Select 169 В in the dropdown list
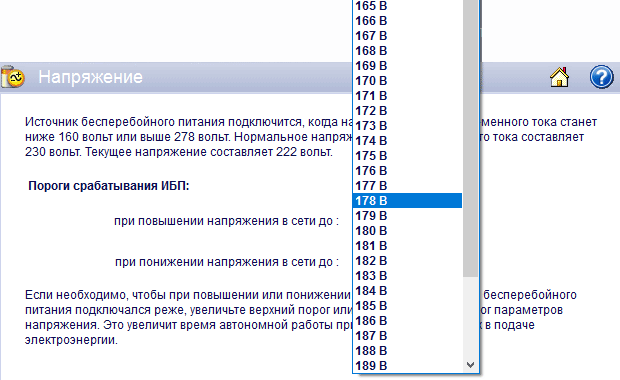This screenshot has height=380, width=620. (407, 66)
